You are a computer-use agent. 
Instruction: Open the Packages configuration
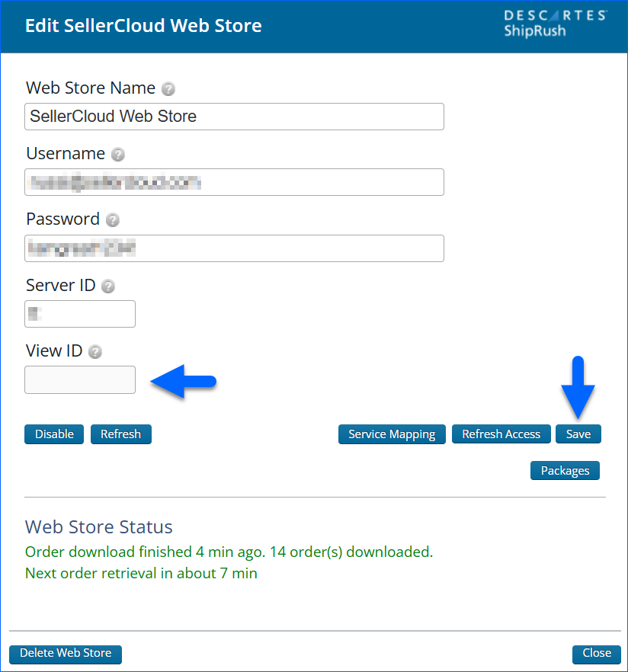pos(565,471)
